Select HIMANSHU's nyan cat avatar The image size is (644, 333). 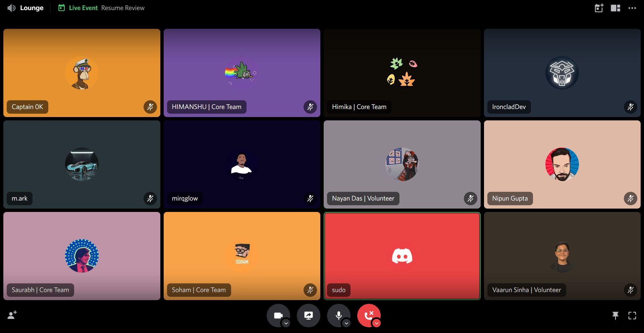pos(242,73)
